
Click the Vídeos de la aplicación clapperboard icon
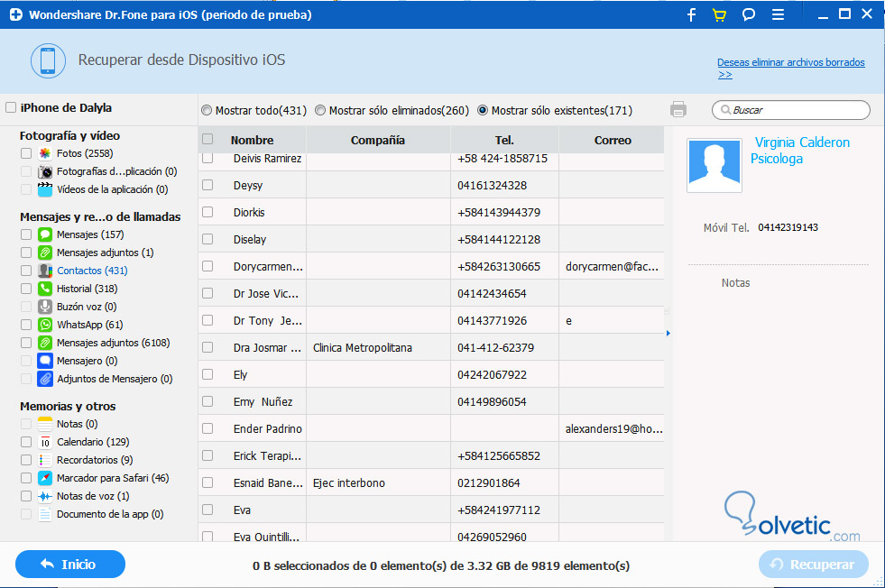pos(45,189)
